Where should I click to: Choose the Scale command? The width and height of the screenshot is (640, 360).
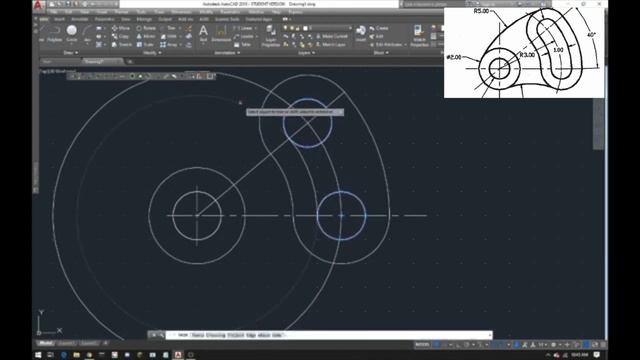(x=145, y=44)
